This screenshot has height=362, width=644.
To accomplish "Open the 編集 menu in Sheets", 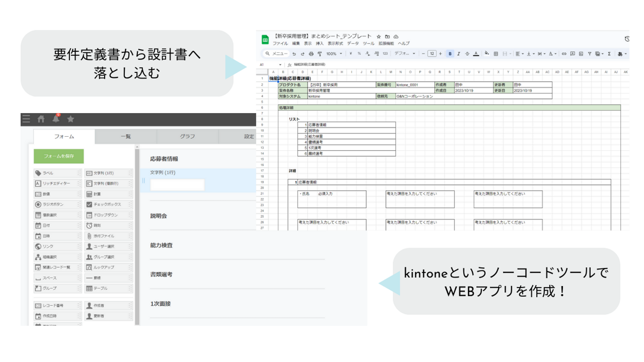I will click(296, 43).
